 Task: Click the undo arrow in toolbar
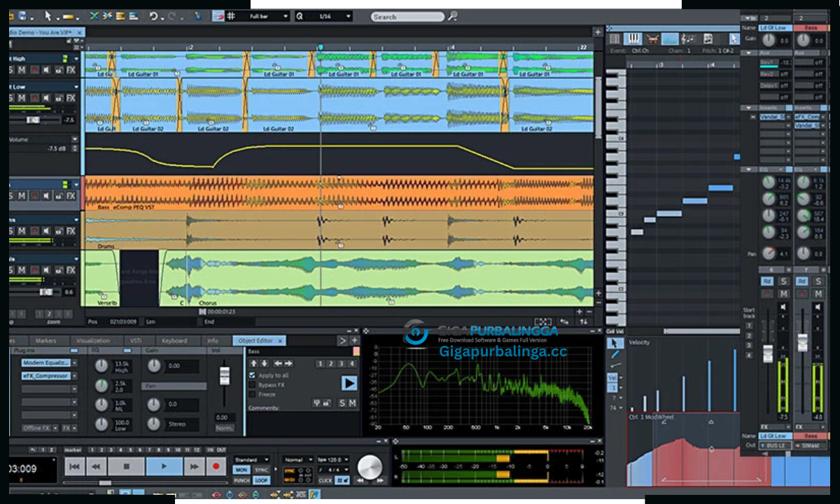tap(154, 15)
